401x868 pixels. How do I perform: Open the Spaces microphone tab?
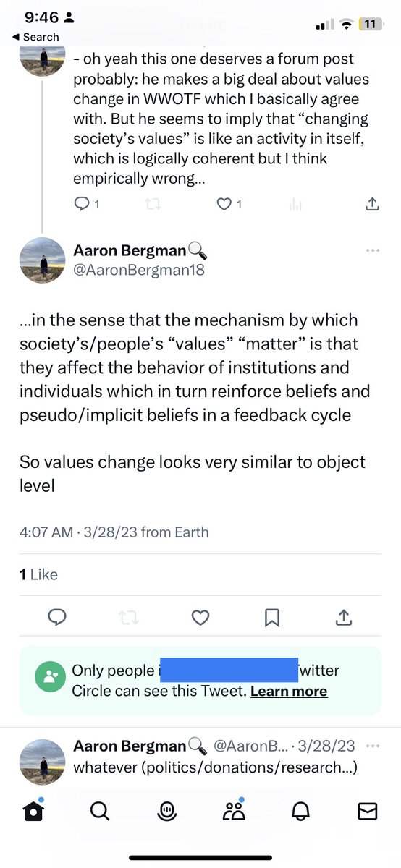[166, 812]
